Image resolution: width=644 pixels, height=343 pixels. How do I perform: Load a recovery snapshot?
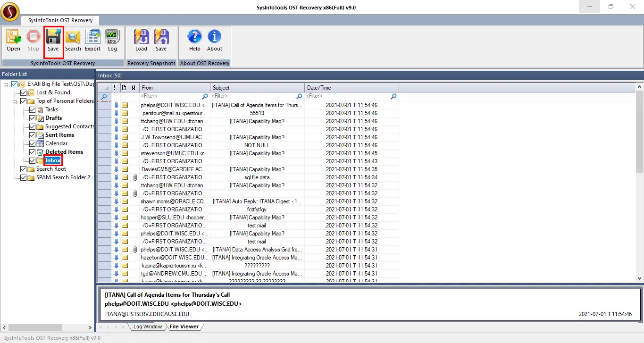(x=141, y=40)
